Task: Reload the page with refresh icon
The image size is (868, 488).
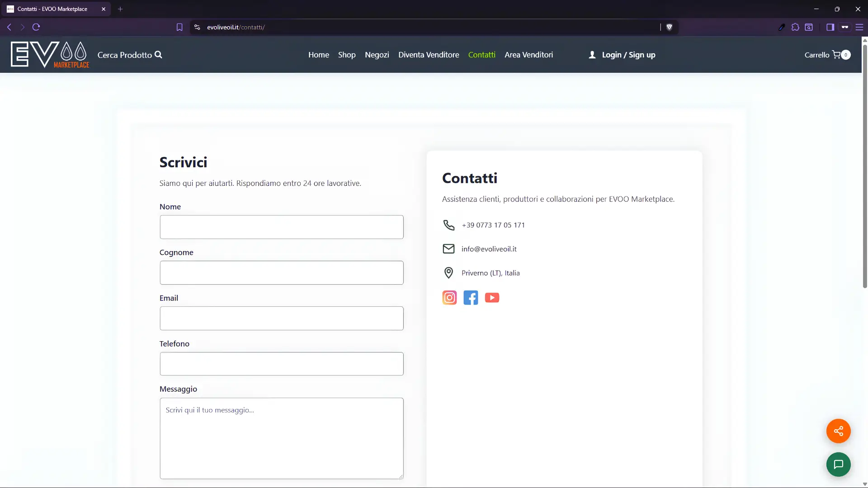Action: tap(36, 27)
